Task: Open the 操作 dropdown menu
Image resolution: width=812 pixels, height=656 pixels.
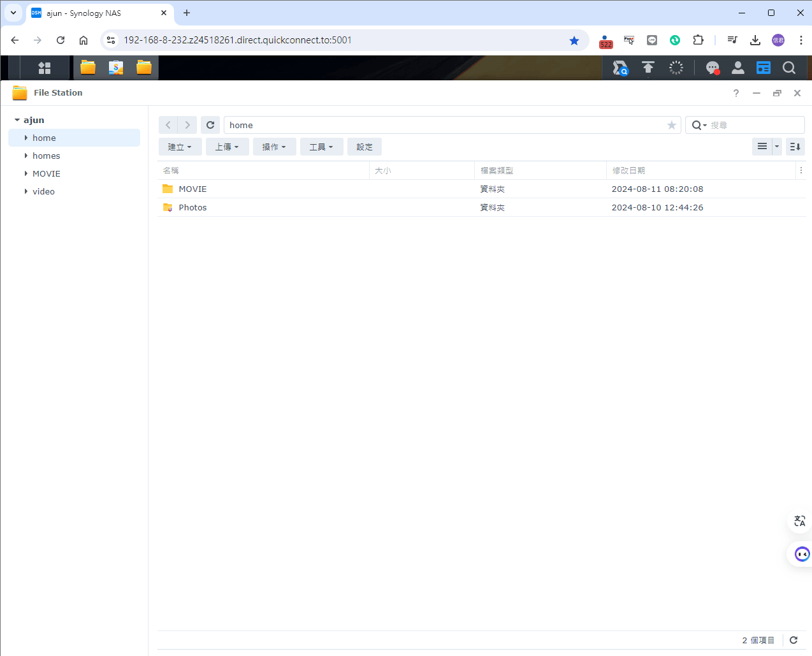Action: coord(274,147)
